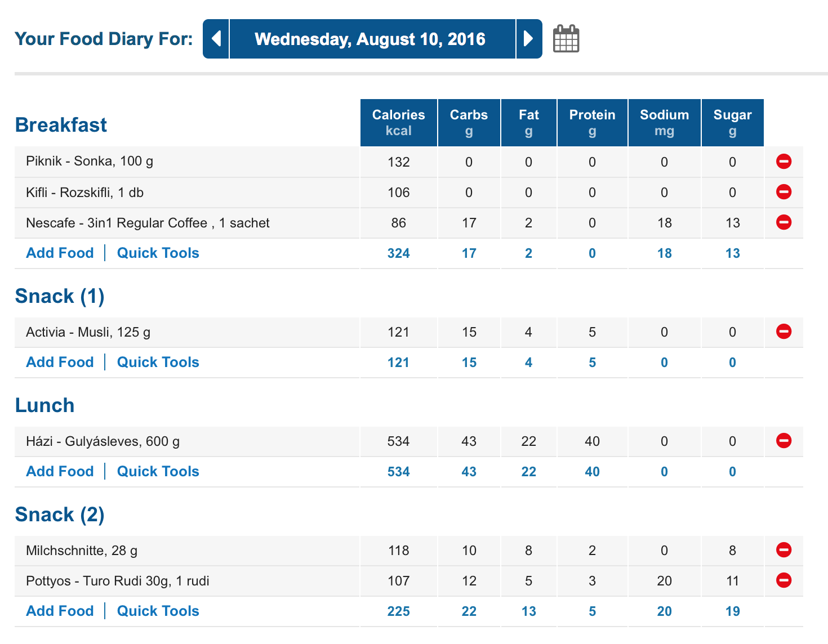The width and height of the screenshot is (828, 644).
Task: Open Quick Tools for Lunch
Action: (x=158, y=472)
